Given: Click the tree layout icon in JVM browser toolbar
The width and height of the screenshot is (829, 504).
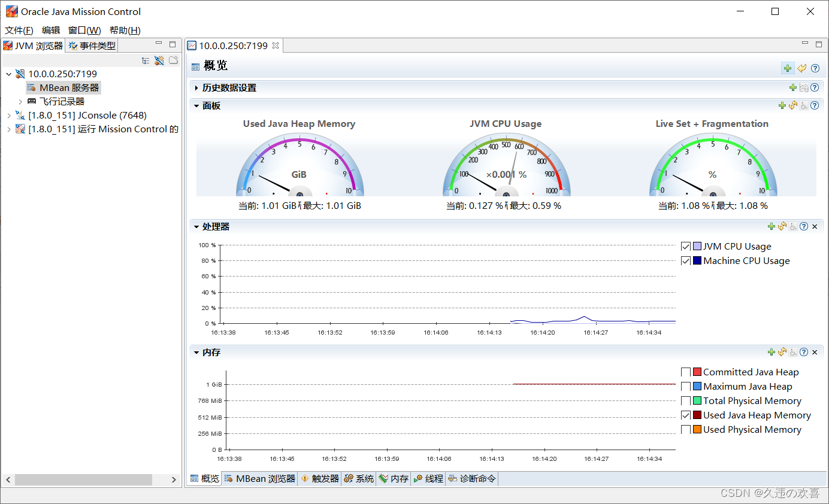Looking at the screenshot, I should tap(146, 60).
